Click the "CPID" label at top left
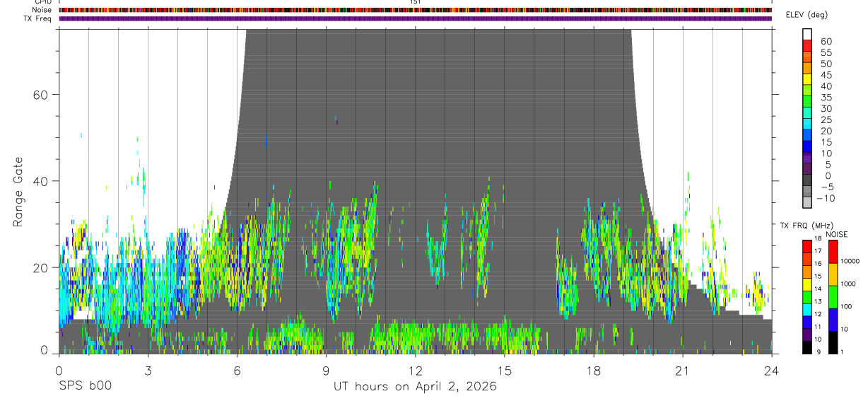868x401 pixels. [42, 2]
